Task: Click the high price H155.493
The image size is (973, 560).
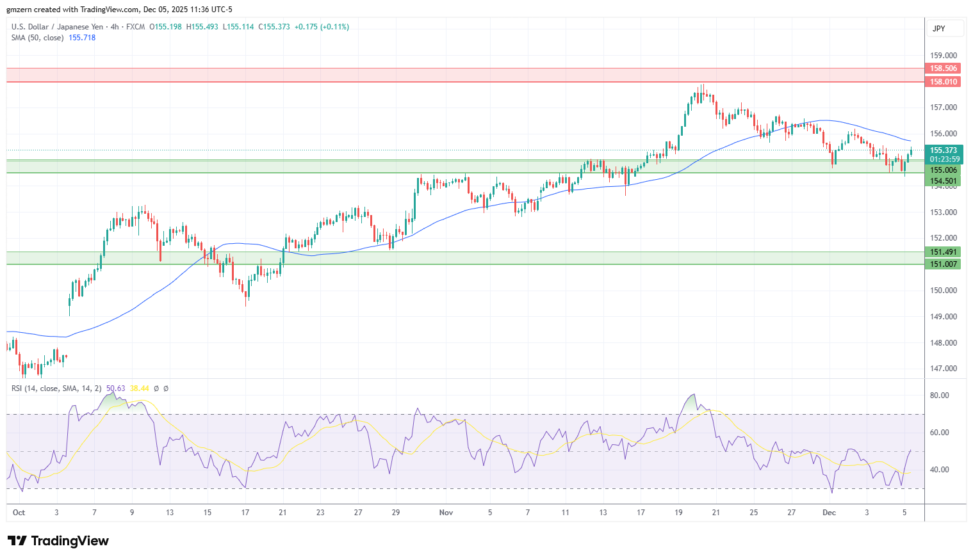Action: (202, 27)
